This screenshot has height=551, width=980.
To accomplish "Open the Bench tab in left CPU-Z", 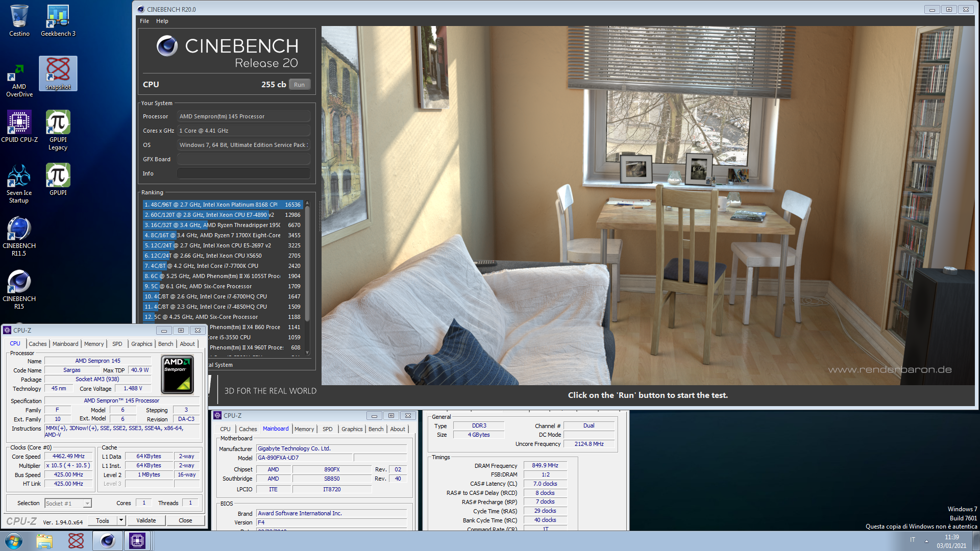I will point(165,344).
